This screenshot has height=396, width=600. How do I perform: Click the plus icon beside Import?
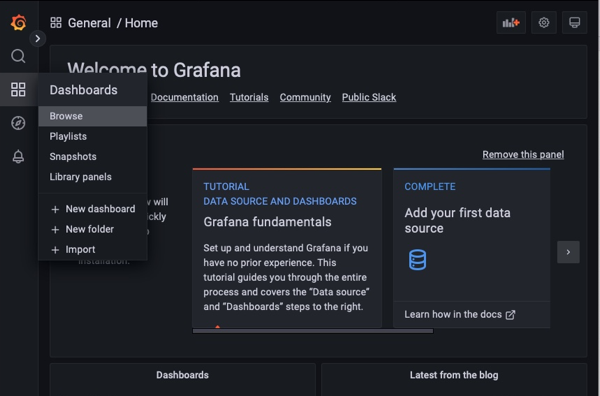(x=55, y=250)
